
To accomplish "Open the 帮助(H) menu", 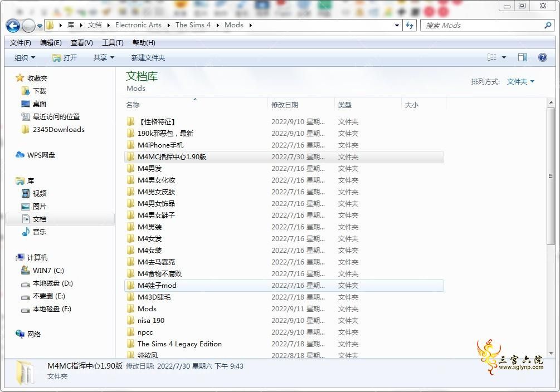I will coord(144,43).
